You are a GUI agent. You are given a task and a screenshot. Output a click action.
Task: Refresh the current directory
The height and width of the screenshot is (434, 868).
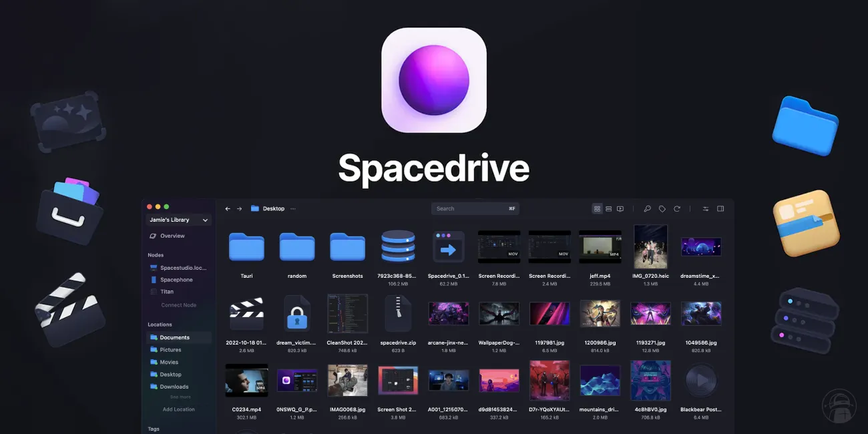[676, 208]
